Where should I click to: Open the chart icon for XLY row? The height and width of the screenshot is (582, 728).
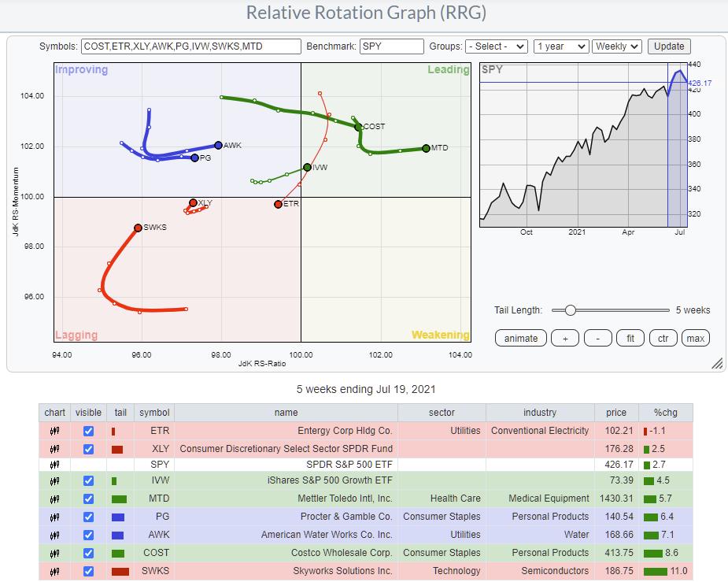tap(54, 449)
